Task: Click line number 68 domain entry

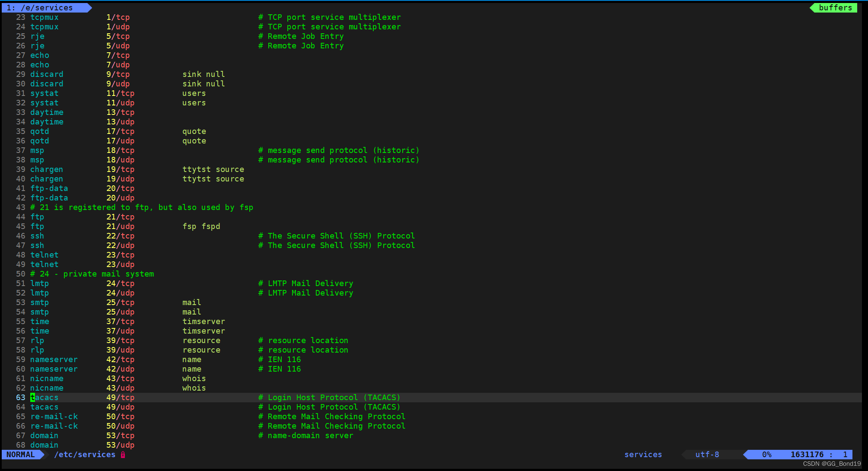Action: 44,445
